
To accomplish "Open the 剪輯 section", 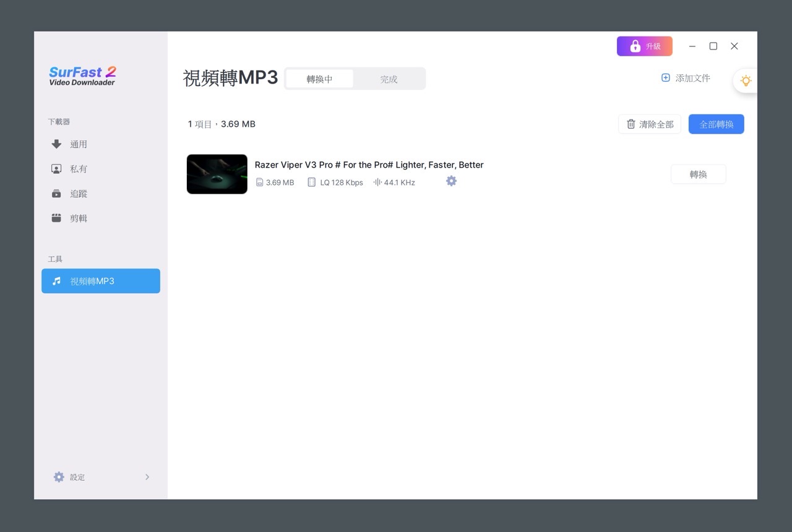I will coord(101,218).
